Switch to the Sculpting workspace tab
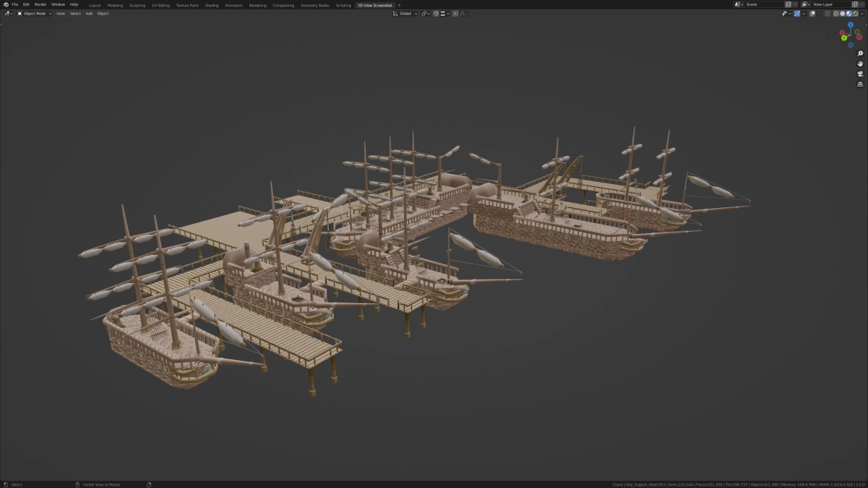 136,5
